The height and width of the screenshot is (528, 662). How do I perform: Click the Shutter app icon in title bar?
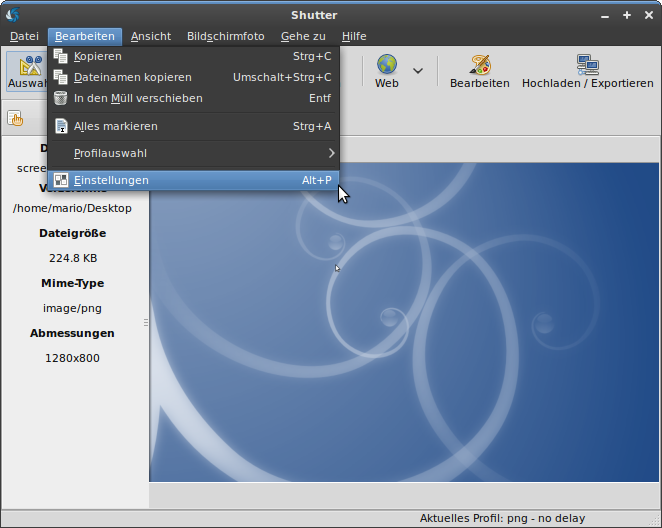13,14
